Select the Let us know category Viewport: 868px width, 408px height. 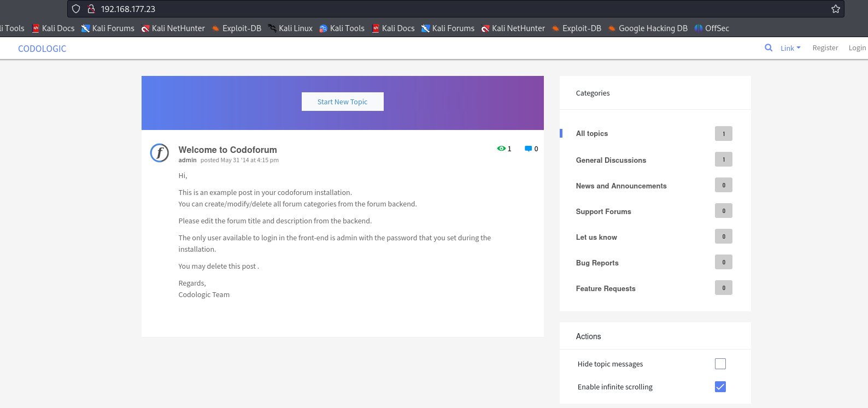tap(596, 237)
